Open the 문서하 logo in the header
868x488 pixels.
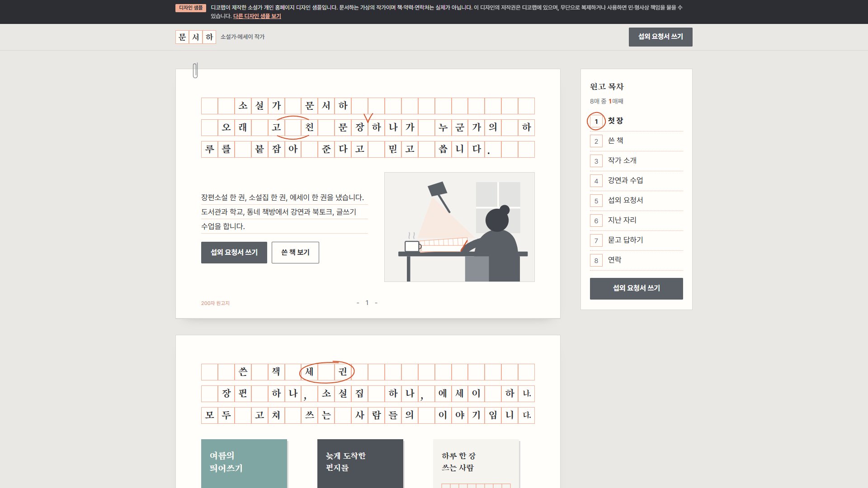pyautogui.click(x=196, y=37)
